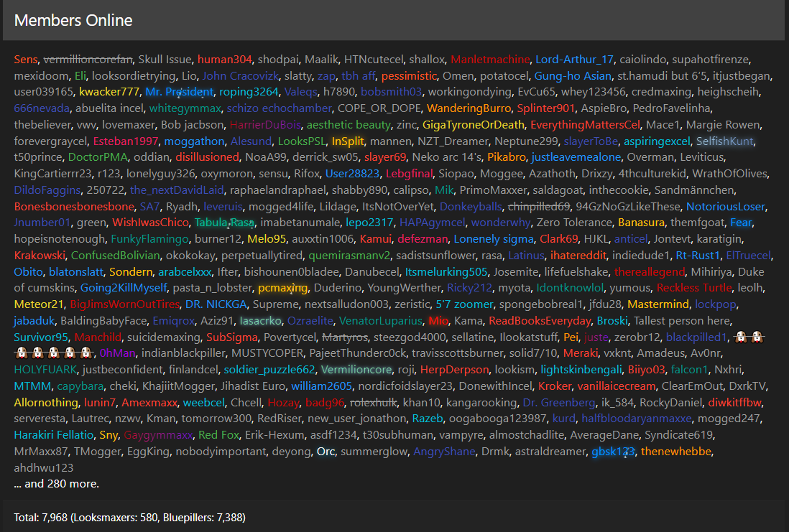Select GigaTyroneOrDeath username
Viewport: 789px width, 532px height.
click(x=473, y=125)
